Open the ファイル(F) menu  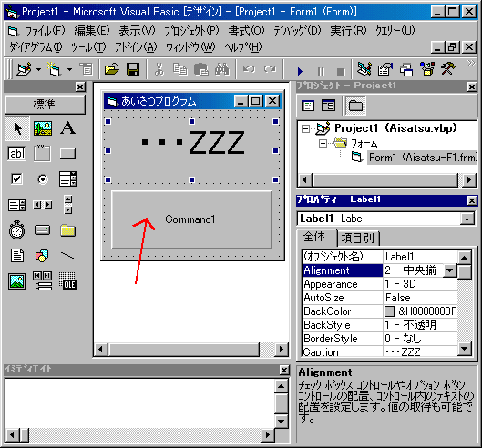(45, 31)
